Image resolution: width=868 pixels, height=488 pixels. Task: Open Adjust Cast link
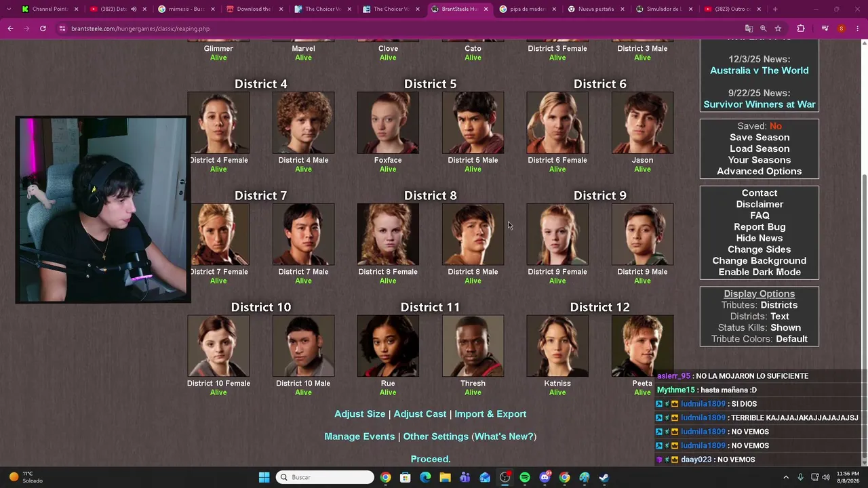click(420, 413)
